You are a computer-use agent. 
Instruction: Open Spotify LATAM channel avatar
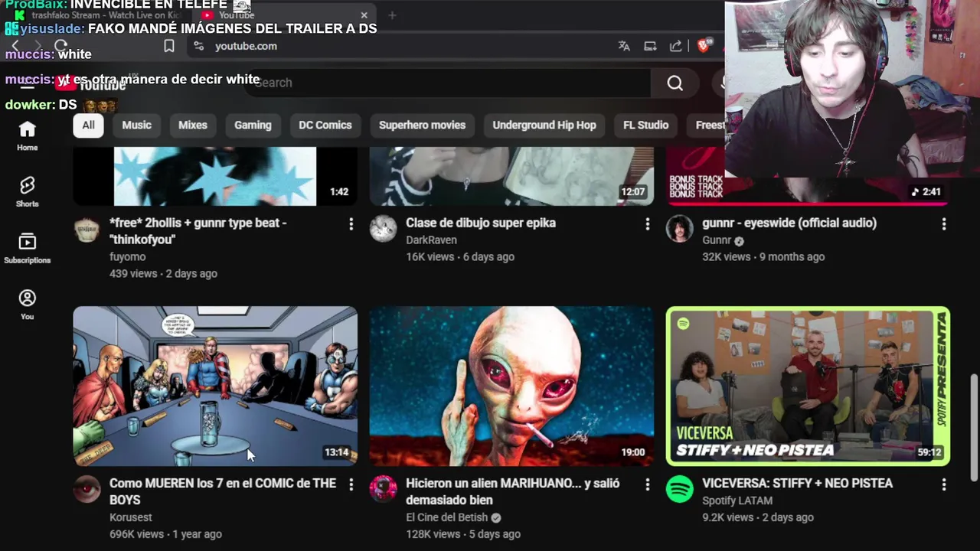[x=679, y=490]
